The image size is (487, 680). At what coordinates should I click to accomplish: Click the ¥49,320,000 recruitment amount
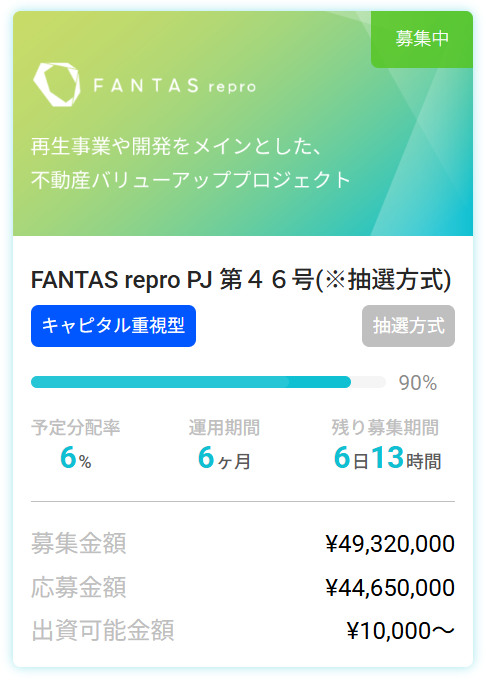(x=390, y=544)
